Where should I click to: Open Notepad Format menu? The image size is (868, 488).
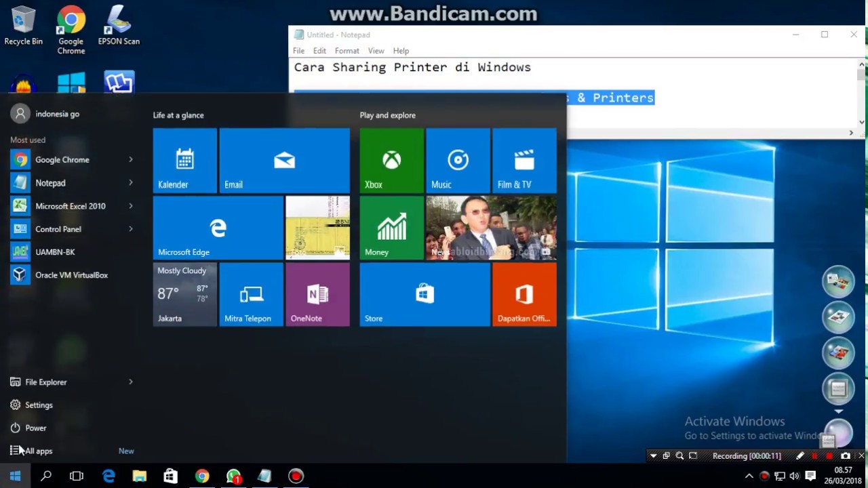(347, 51)
